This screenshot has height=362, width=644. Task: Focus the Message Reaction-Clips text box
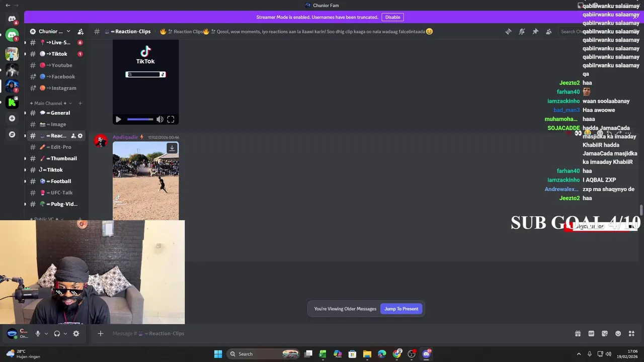[x=340, y=333]
